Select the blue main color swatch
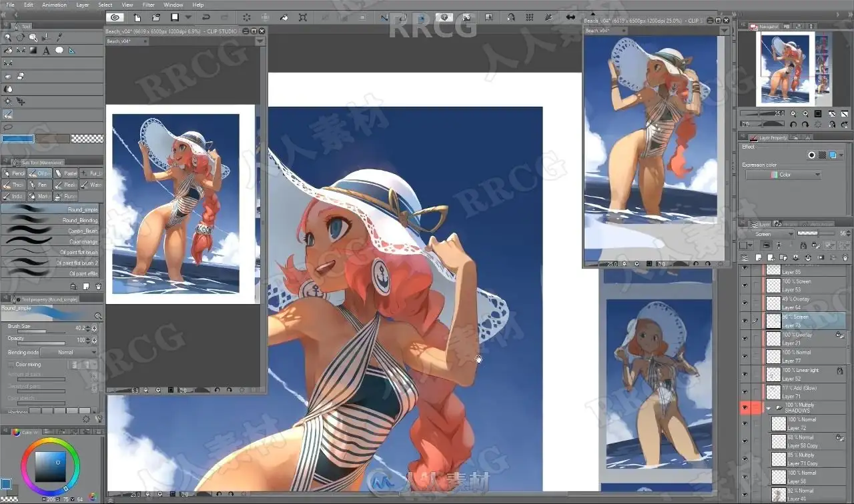This screenshot has width=854, height=504. click(x=17, y=139)
